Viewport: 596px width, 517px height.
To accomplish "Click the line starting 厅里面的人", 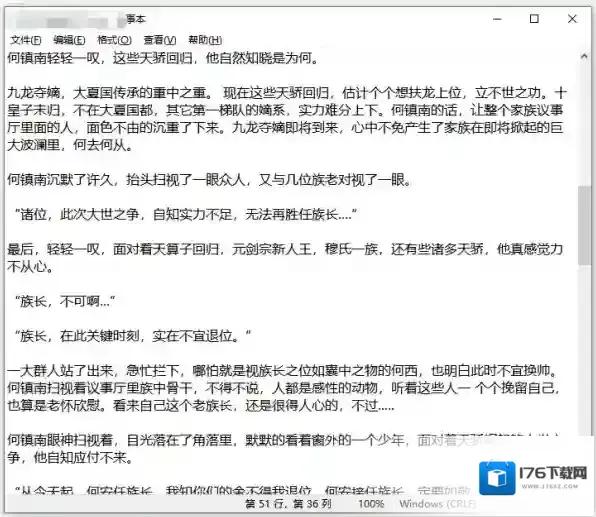I will [285, 128].
